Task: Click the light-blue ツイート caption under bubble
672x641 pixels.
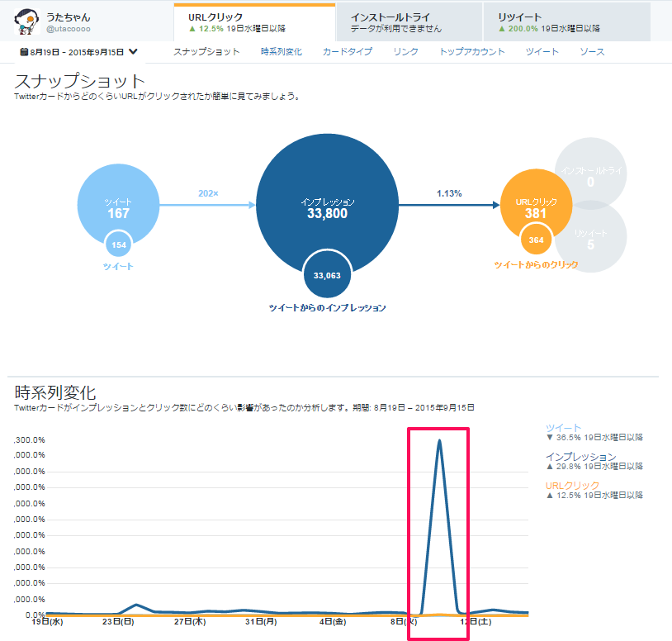Action: [x=118, y=267]
